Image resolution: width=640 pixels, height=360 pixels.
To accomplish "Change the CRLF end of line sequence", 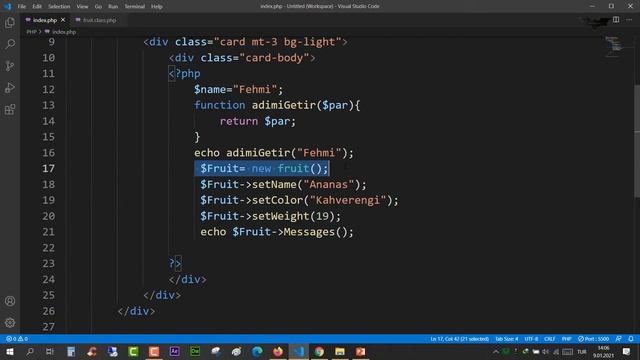I will point(549,339).
